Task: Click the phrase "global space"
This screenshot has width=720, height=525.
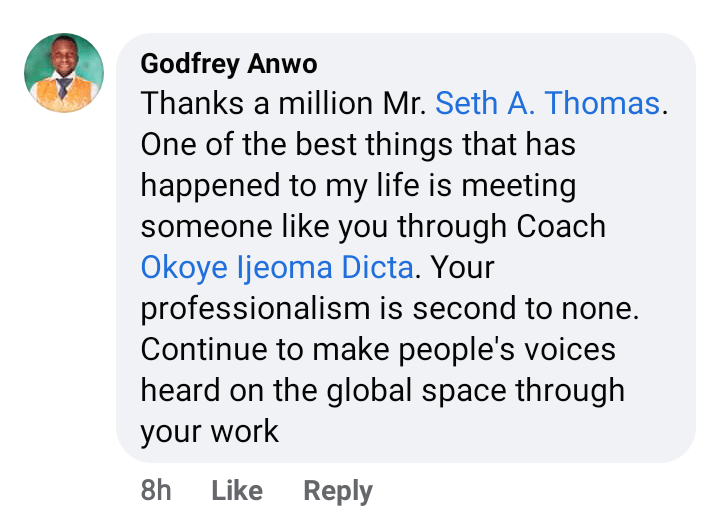Action: 445,391
